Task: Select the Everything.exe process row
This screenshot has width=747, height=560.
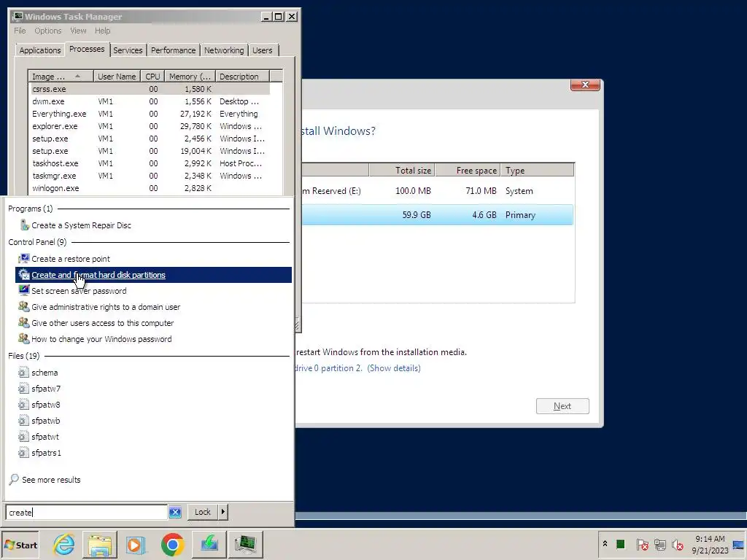Action: 149,114
